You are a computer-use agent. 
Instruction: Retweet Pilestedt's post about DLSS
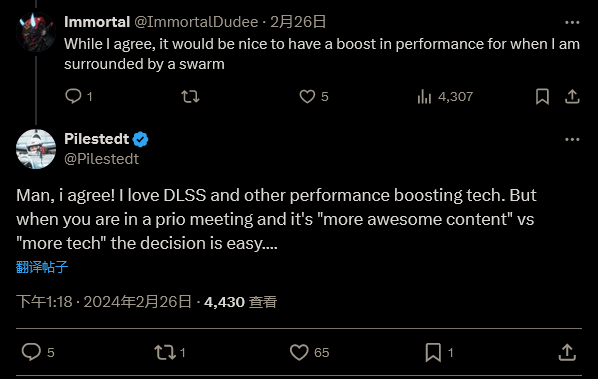165,352
